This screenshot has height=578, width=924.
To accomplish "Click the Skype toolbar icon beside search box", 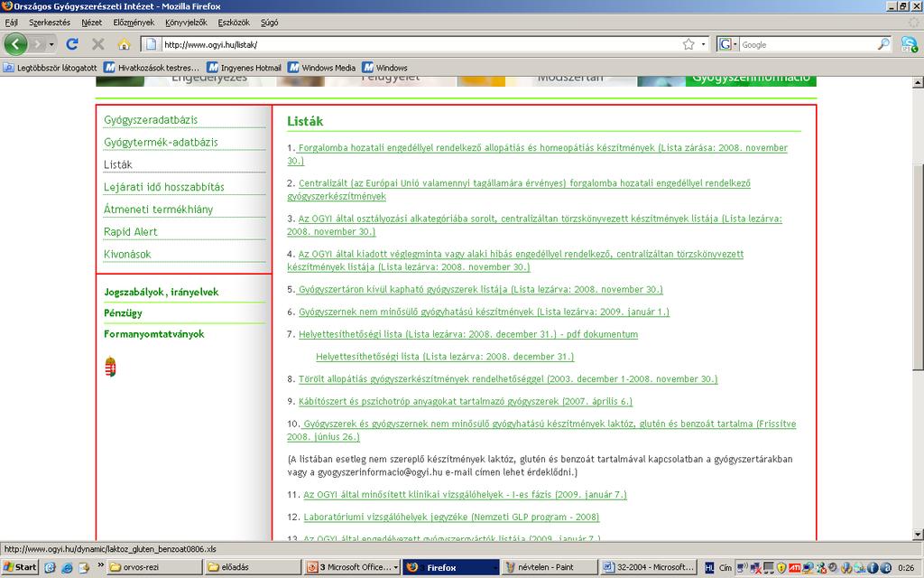I will point(910,44).
